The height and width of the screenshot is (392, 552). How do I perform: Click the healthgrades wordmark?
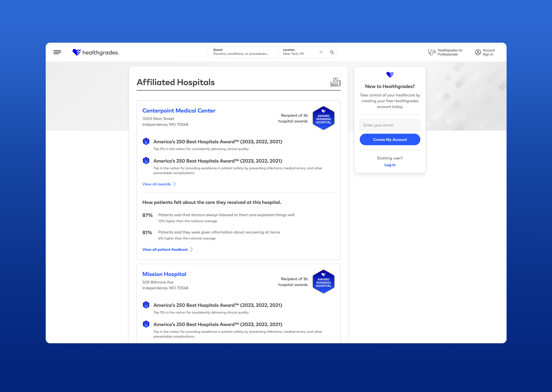101,53
